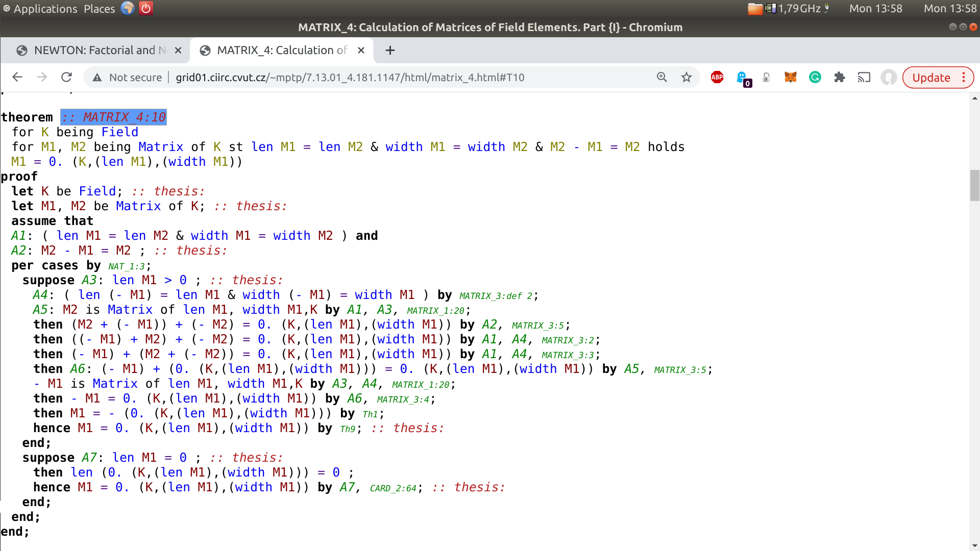Click the Cast media icon
980x551 pixels.
coord(864,77)
